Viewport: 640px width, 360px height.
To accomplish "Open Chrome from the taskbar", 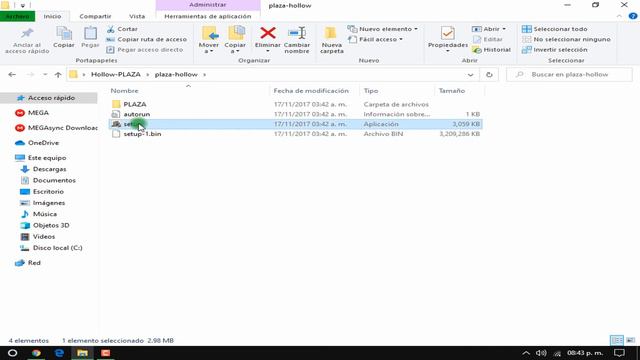I will pyautogui.click(x=36, y=353).
